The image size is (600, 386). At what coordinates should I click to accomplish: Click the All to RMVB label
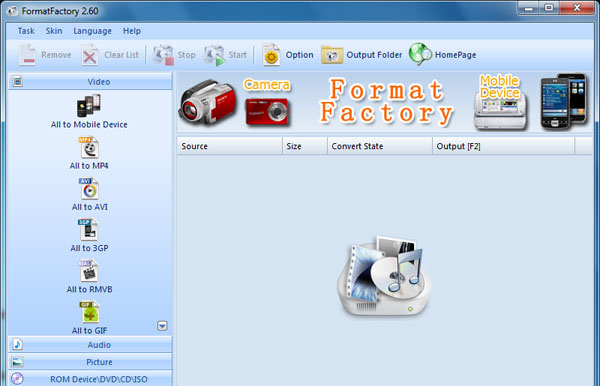coord(90,290)
